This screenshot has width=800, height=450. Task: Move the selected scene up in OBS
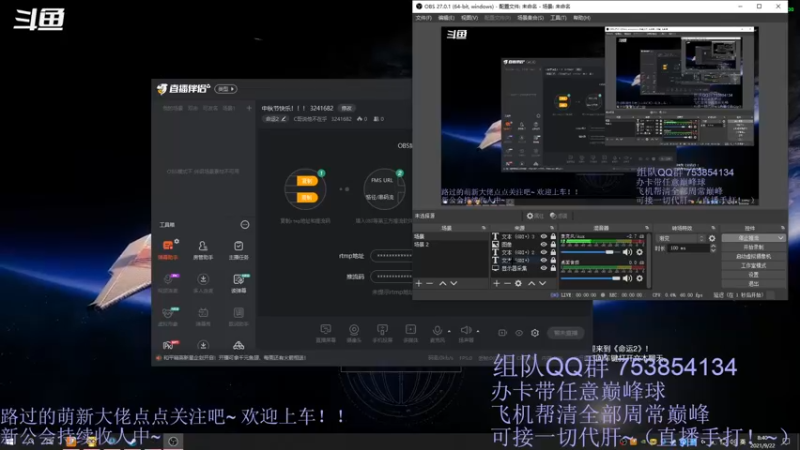point(442,283)
